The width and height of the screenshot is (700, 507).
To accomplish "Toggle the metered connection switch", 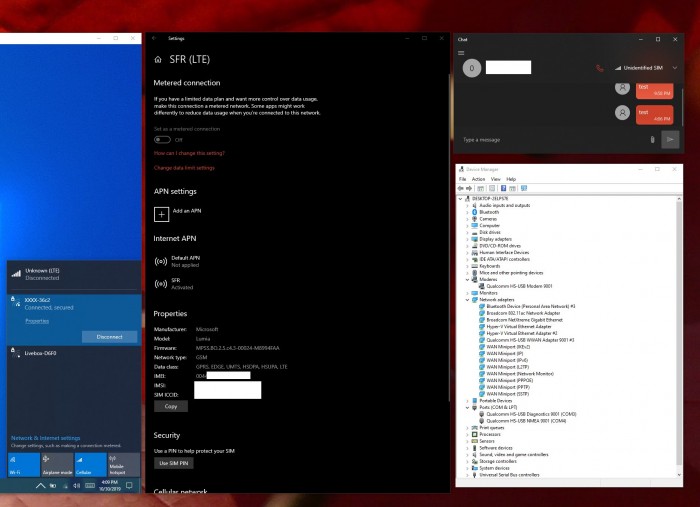I will click(x=161, y=140).
